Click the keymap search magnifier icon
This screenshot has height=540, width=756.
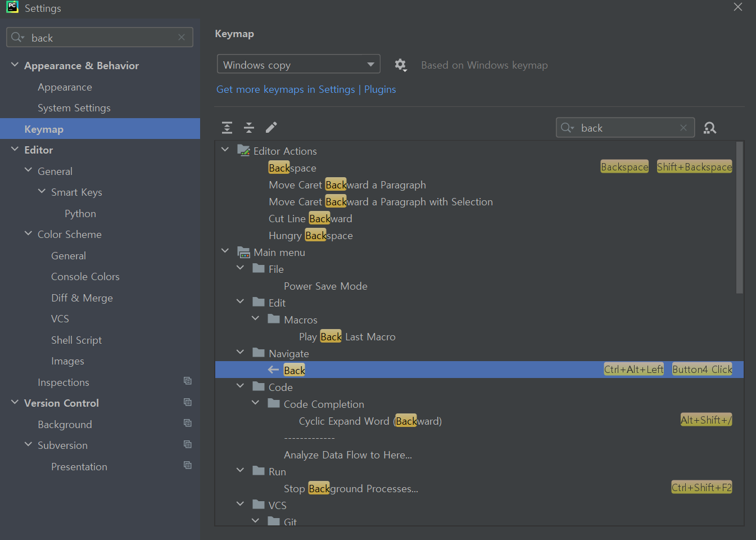[x=567, y=128]
